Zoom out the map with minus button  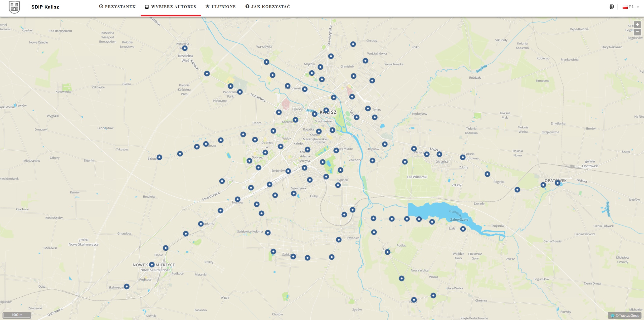pos(637,32)
